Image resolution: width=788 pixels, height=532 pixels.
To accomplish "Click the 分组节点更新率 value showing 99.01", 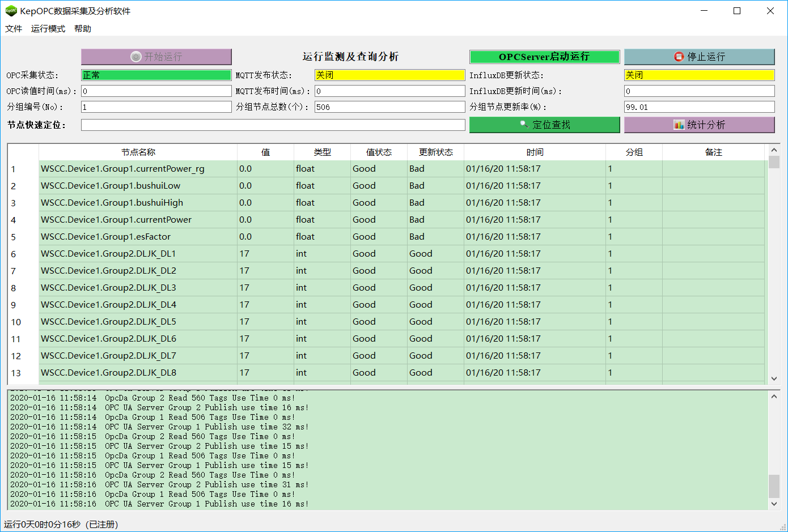I will coord(699,107).
